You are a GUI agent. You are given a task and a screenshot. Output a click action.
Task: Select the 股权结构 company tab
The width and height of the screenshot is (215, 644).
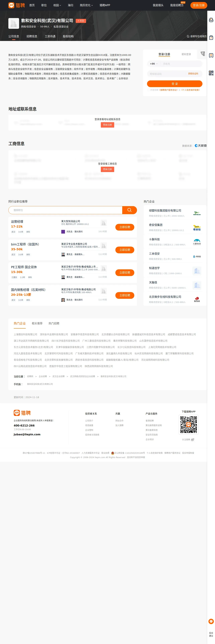coord(68,36)
